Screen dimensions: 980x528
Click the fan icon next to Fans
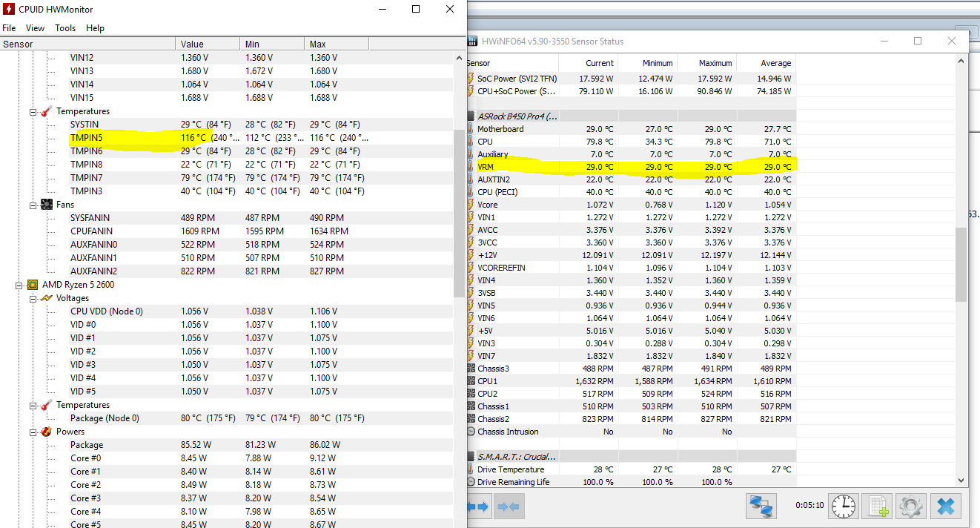tap(46, 205)
